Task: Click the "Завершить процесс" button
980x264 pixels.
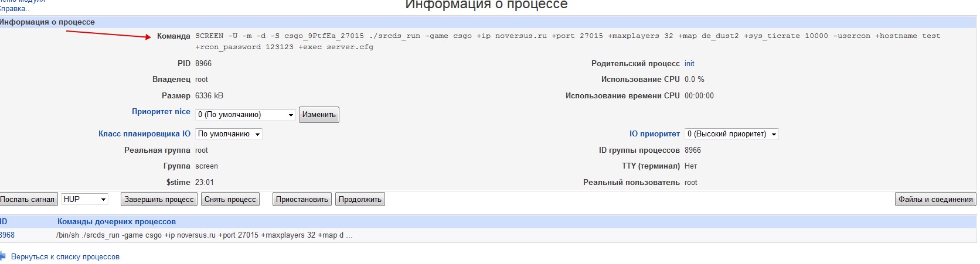Action: tap(159, 200)
